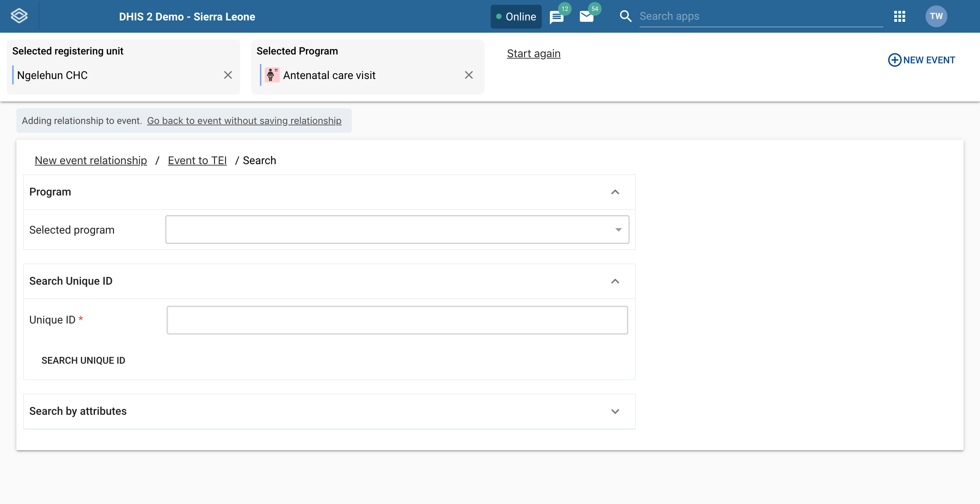Click the plus icon beside New Event
This screenshot has width=980, height=504.
click(x=894, y=60)
